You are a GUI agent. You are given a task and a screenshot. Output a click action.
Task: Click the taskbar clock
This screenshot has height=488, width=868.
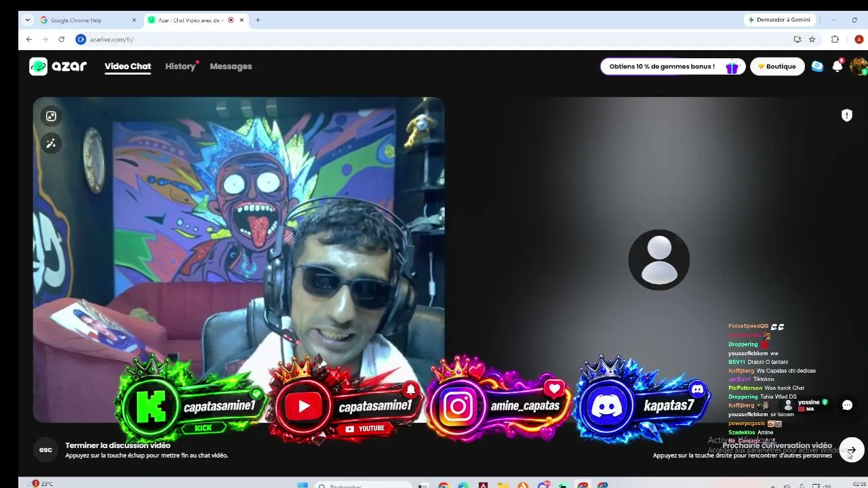click(859, 484)
